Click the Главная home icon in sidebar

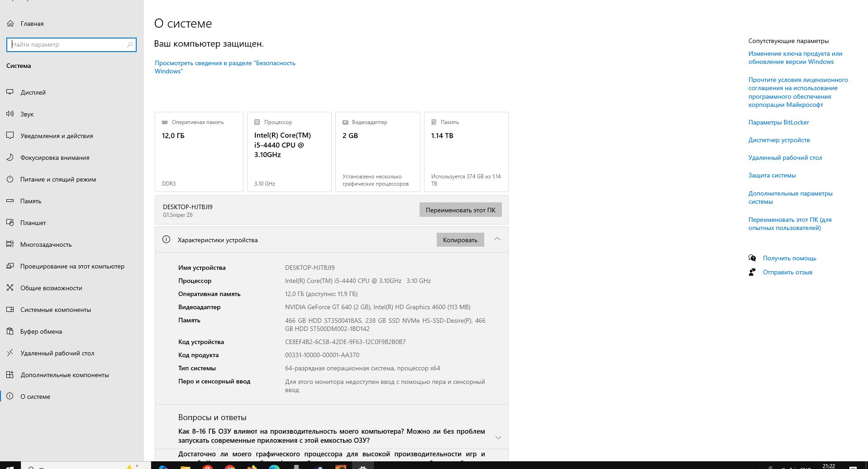click(10, 24)
